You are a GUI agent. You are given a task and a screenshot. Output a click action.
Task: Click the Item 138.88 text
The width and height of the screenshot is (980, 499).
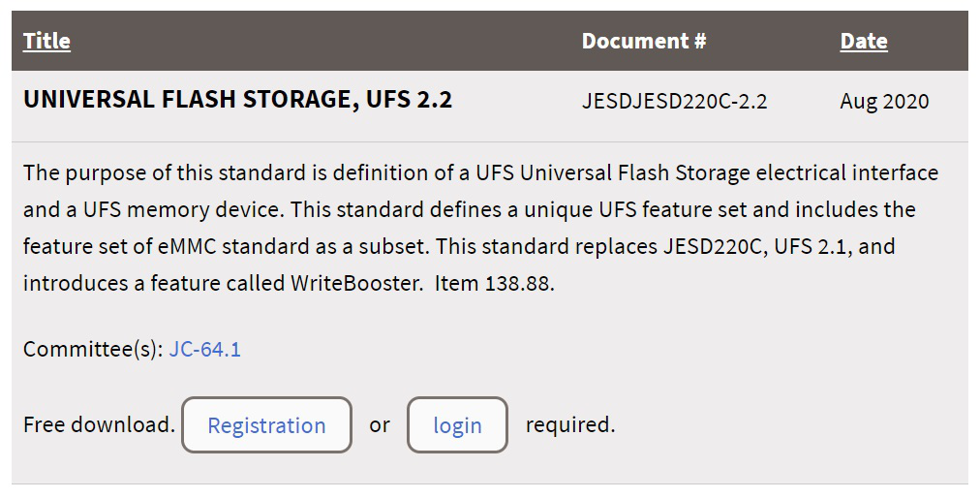click(x=495, y=283)
